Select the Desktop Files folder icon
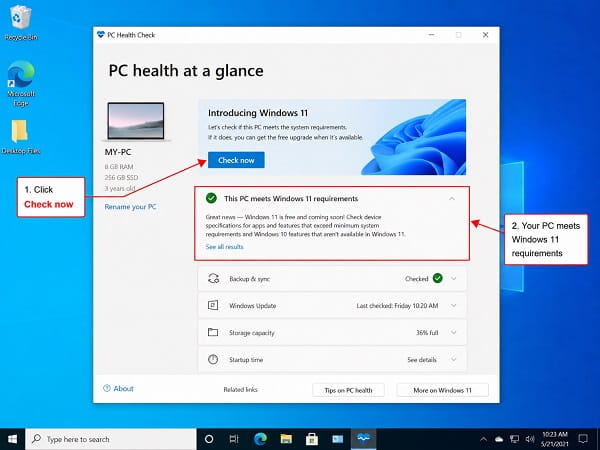 point(21,137)
